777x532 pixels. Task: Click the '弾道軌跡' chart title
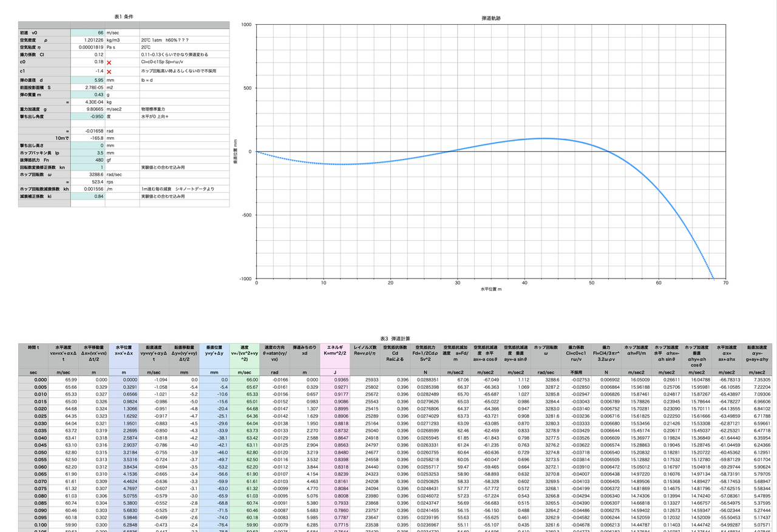490,18
